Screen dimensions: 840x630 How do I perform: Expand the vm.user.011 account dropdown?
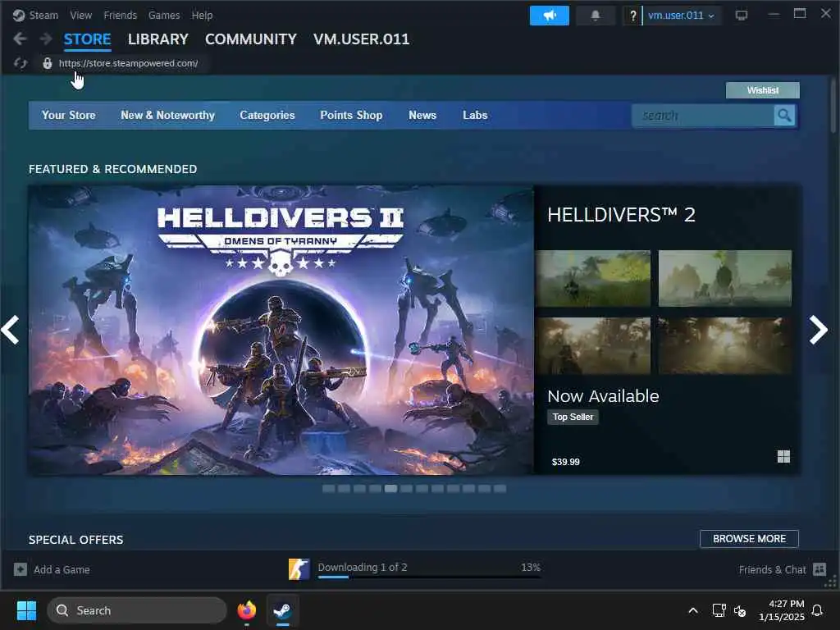tap(682, 16)
